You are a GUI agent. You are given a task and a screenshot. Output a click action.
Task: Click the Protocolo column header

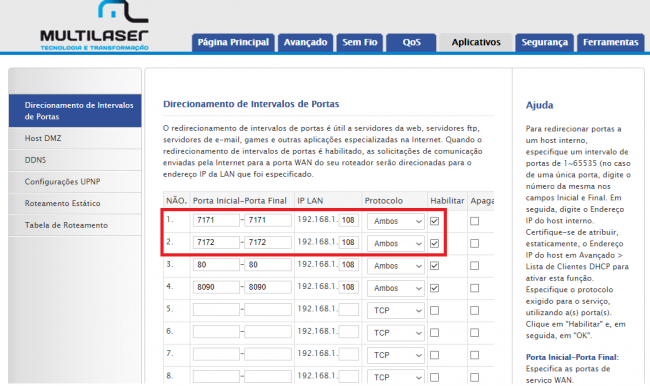[383, 201]
